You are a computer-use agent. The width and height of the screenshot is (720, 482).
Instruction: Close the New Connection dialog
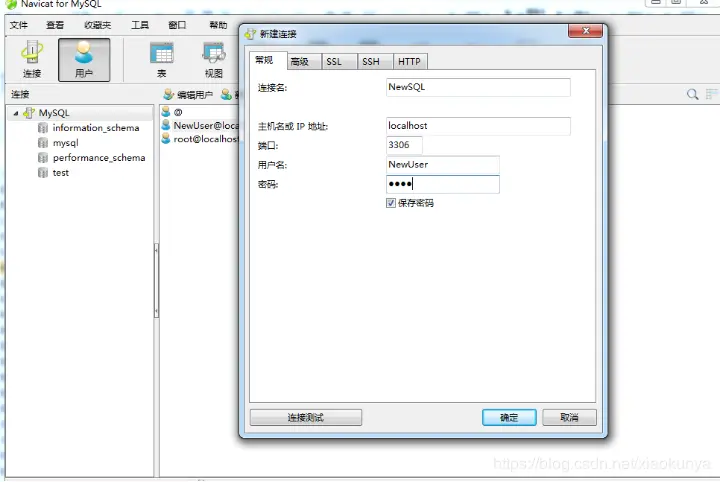[x=585, y=31]
